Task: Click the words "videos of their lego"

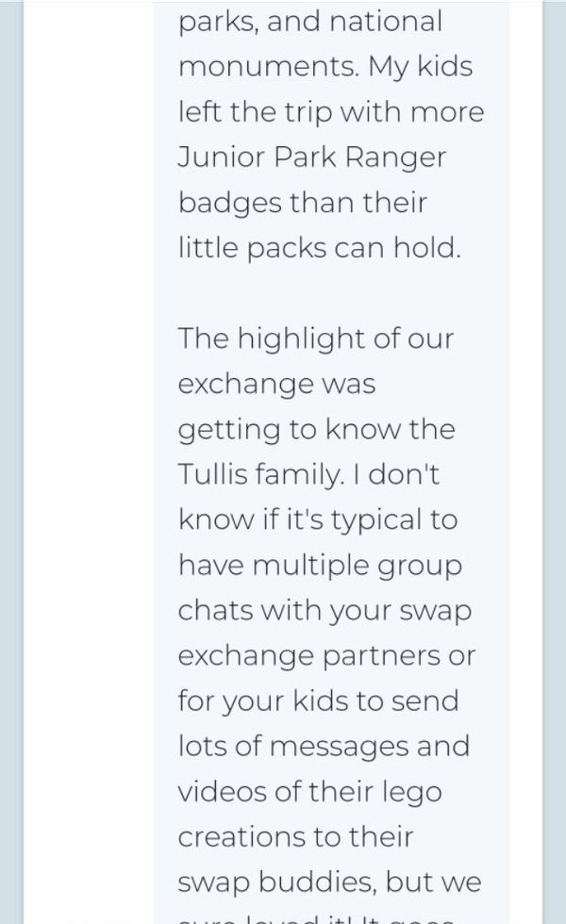Action: (x=310, y=792)
